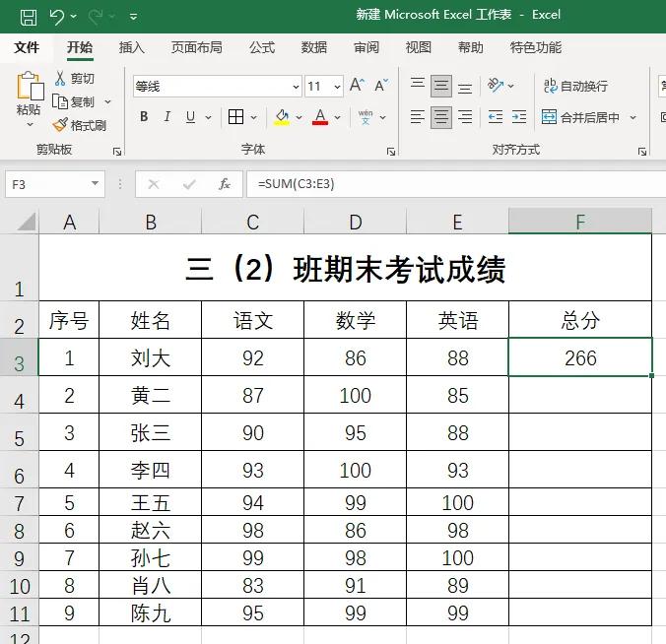
Task: Click the fx insert function icon
Action: coord(225,184)
